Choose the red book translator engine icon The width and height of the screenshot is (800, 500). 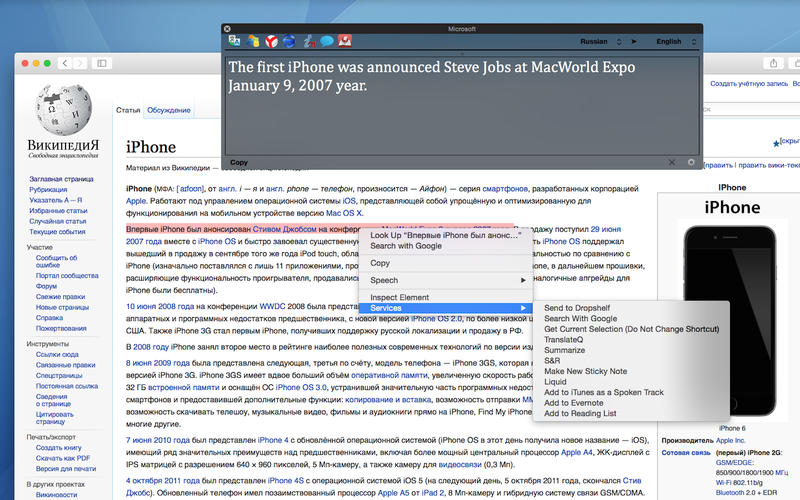point(345,41)
